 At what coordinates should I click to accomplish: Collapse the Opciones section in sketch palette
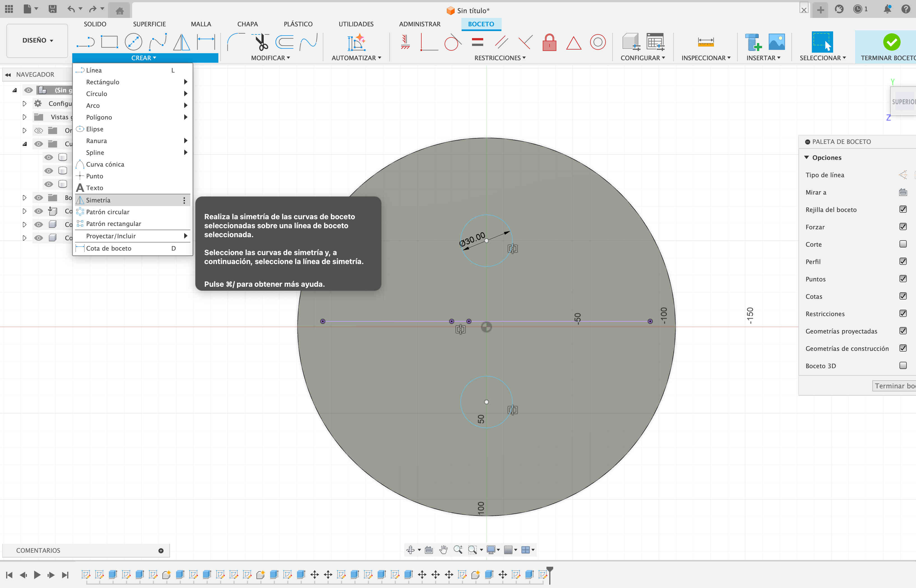point(807,157)
